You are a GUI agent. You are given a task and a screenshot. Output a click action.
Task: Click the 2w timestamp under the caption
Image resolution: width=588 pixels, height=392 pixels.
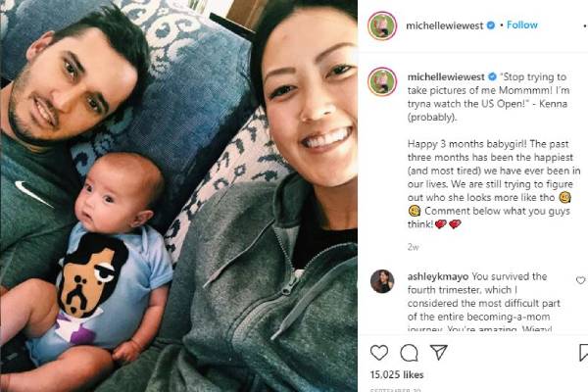tap(413, 247)
